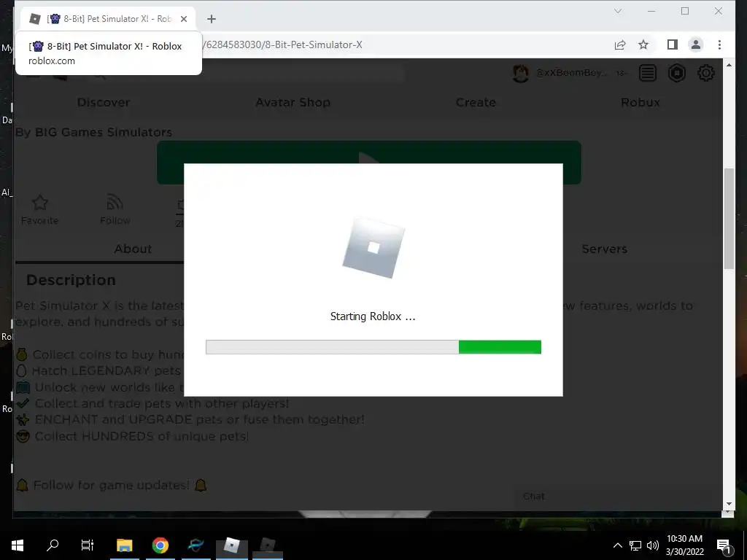Open clock showing 10:30 AM

pos(684,545)
